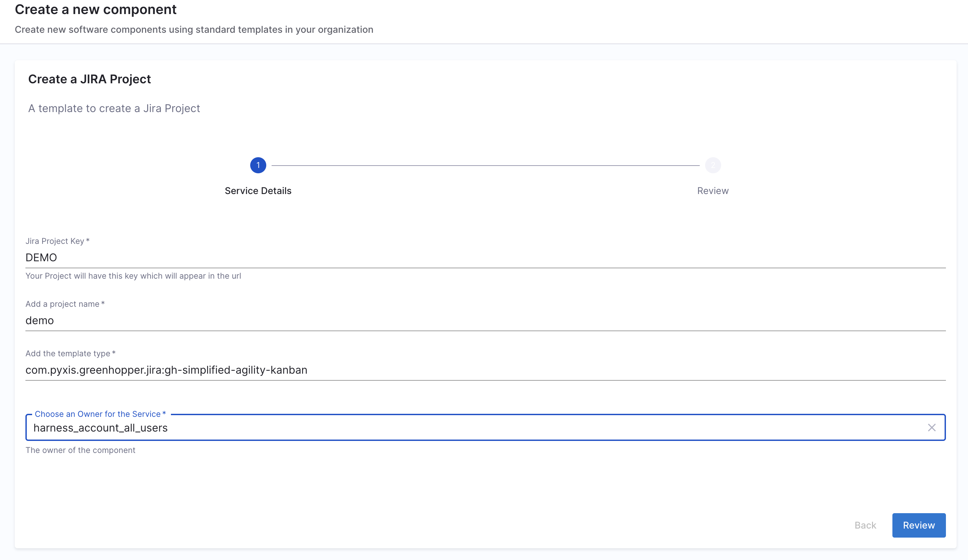Click the 'Create a JIRA Project' heading
Screen dimensions: 968x560
point(89,79)
